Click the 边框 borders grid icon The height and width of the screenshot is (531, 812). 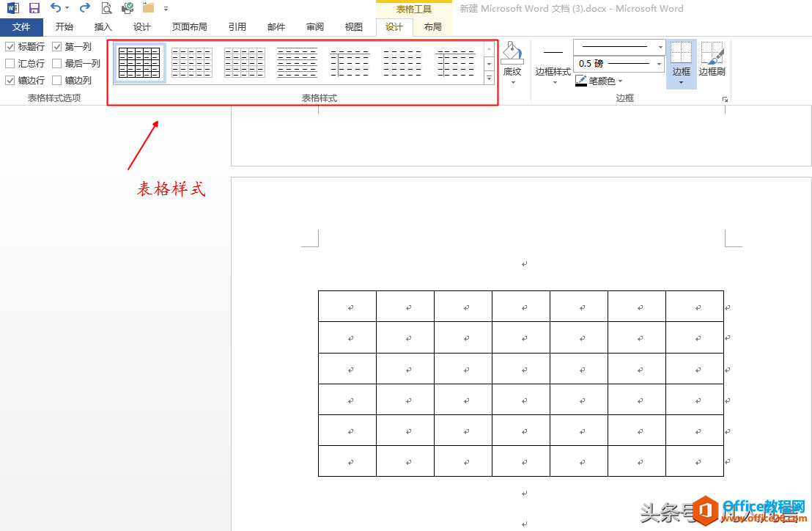pos(681,53)
